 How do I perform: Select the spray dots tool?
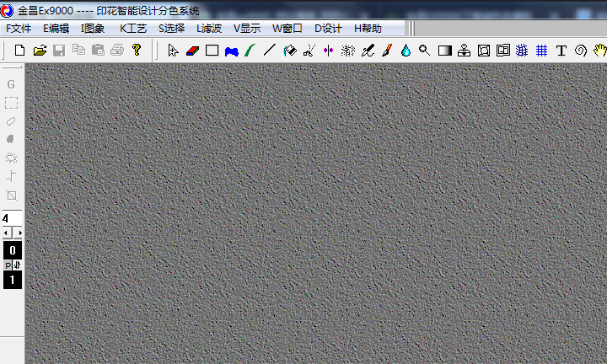point(347,51)
